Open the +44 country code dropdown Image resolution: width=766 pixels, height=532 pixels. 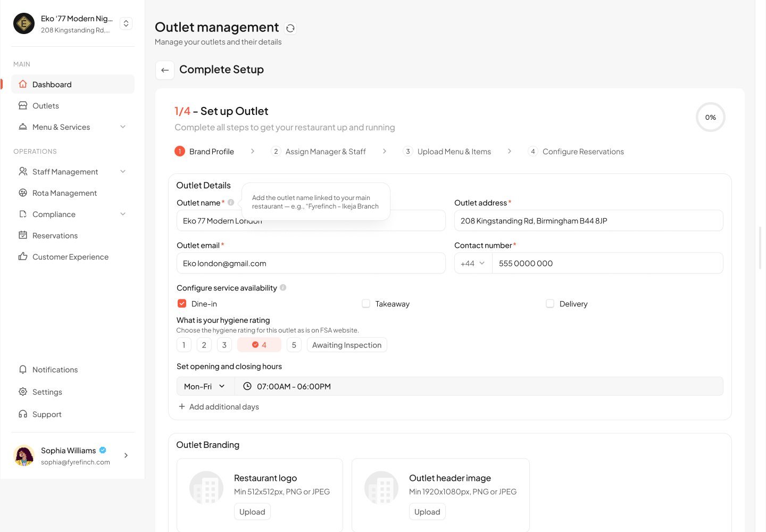(473, 263)
